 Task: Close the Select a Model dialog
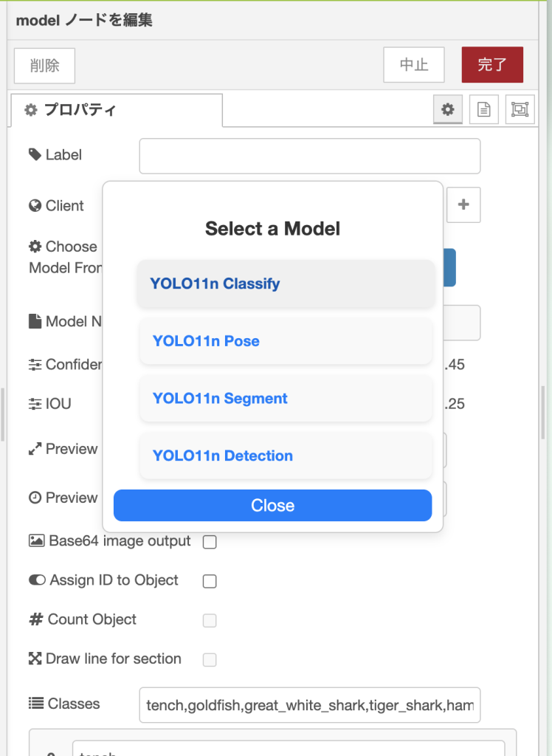pos(272,506)
